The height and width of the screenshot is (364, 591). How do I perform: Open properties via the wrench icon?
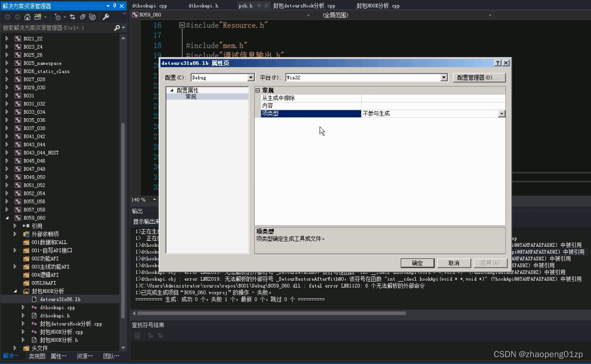click(x=106, y=17)
